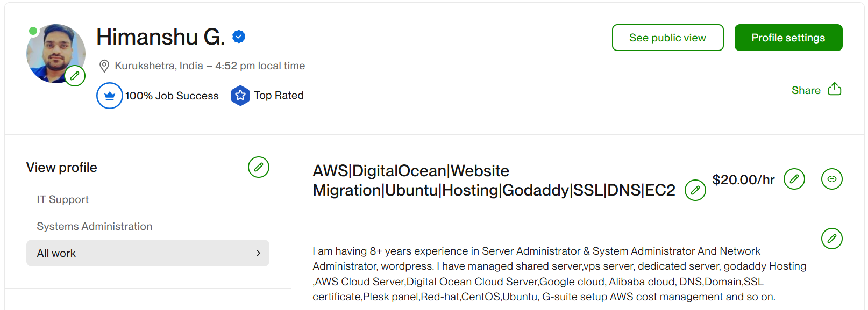Edit View profile section pencil icon

(258, 167)
